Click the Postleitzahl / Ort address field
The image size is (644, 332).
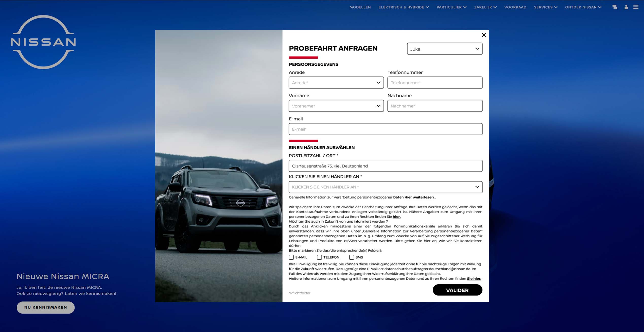click(x=386, y=166)
